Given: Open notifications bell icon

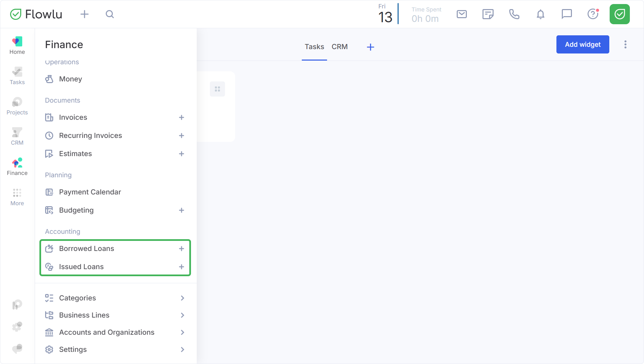Looking at the screenshot, I should [540, 14].
